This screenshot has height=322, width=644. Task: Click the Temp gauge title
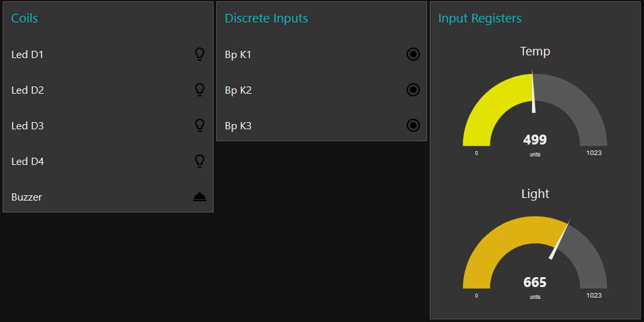tap(535, 51)
